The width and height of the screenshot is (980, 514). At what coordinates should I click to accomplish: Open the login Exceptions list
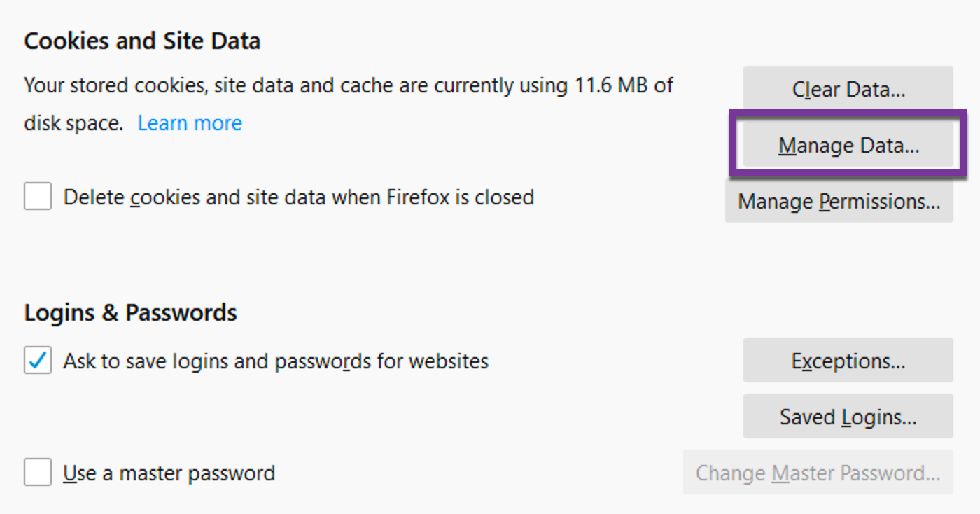click(x=848, y=361)
